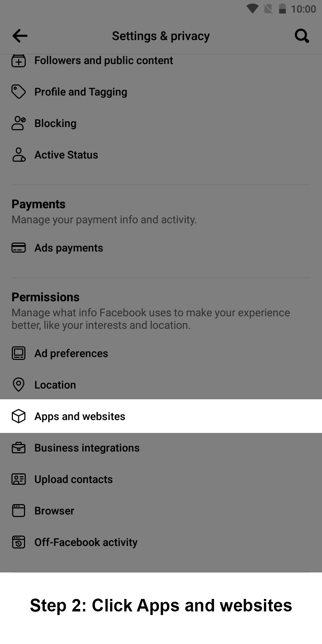Image resolution: width=322 pixels, height=644 pixels.
Task: Tap the Ads payments card icon
Action: (19, 248)
